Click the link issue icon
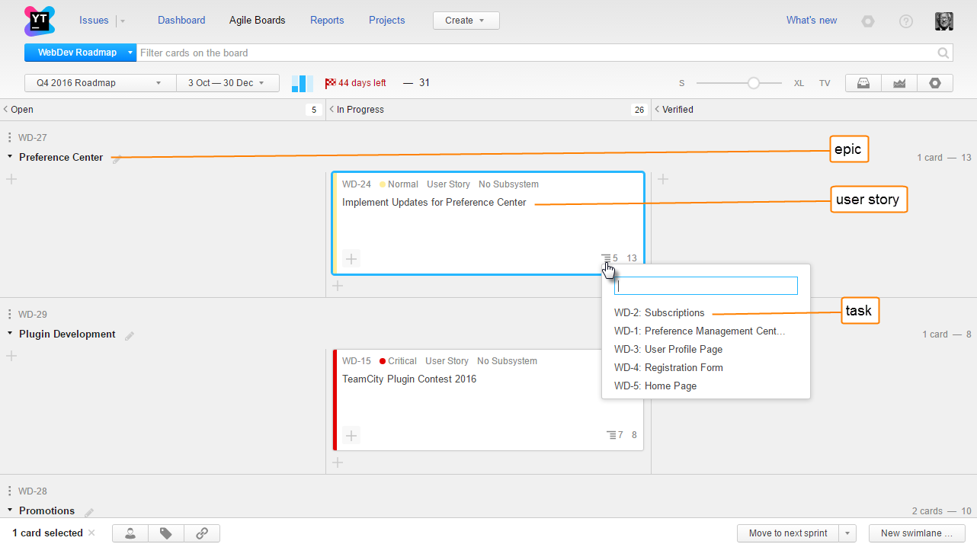Image resolution: width=977 pixels, height=560 pixels. tap(202, 533)
